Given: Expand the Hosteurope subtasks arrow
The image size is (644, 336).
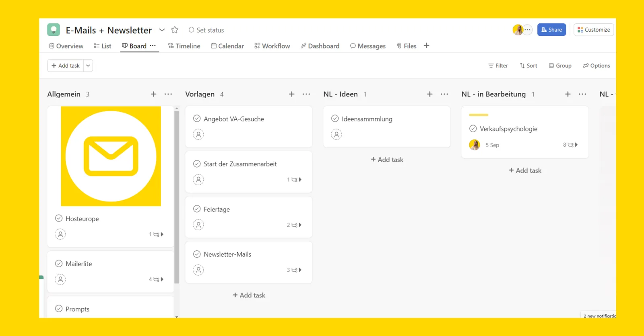Looking at the screenshot, I should click(156, 234).
